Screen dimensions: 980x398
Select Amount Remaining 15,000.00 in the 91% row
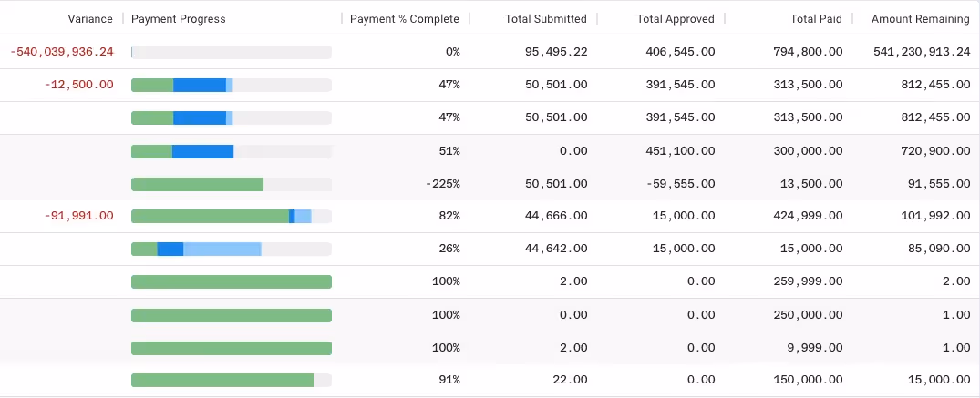pos(939,380)
